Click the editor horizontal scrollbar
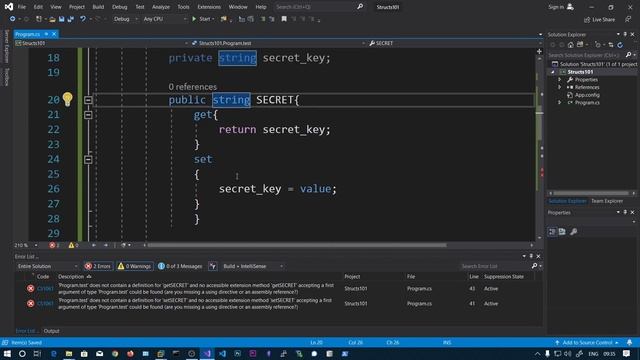 tap(297, 245)
